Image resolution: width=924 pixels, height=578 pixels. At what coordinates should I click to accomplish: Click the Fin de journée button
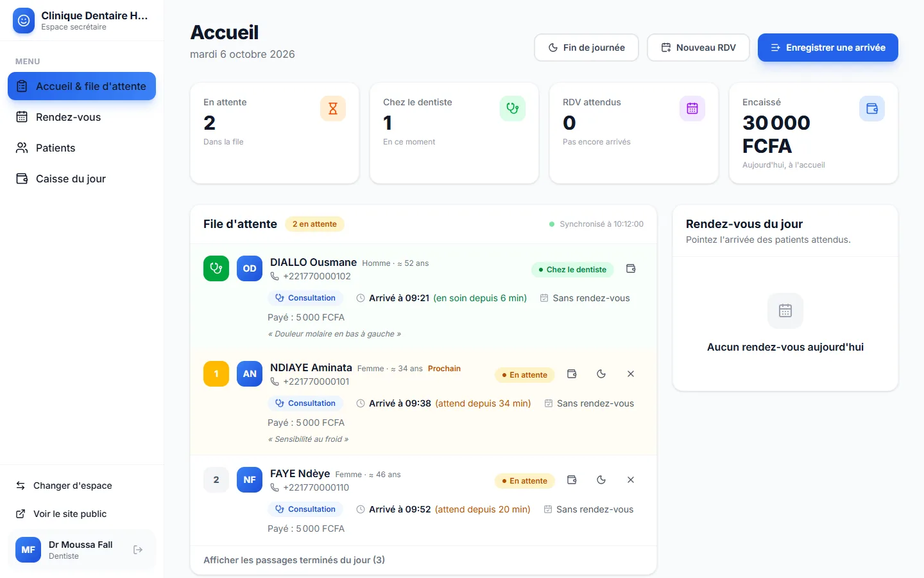586,48
